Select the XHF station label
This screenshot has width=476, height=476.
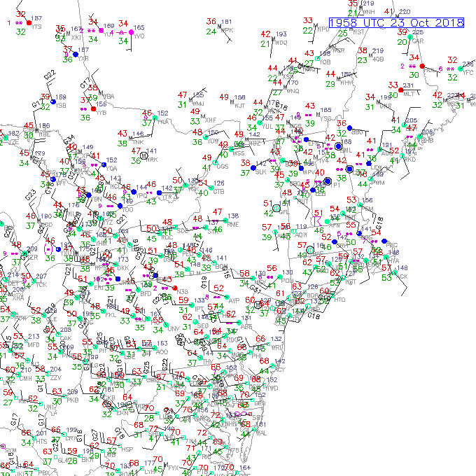click(x=211, y=120)
